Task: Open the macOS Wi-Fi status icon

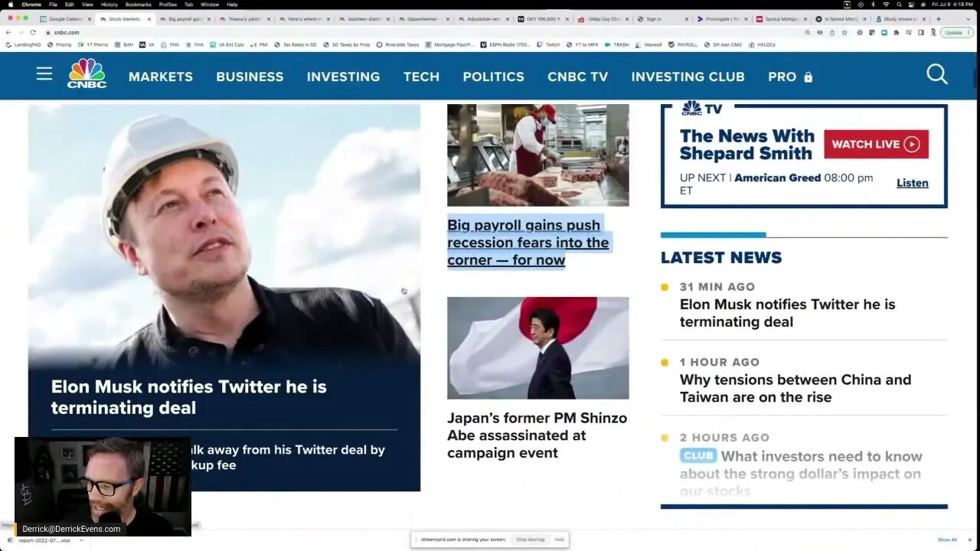Action: click(886, 5)
